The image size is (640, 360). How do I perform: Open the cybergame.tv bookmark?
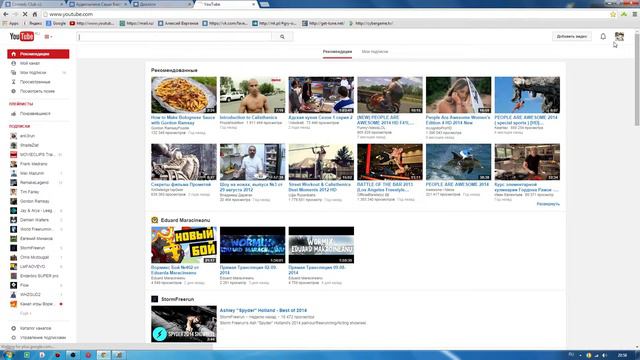coord(371,23)
